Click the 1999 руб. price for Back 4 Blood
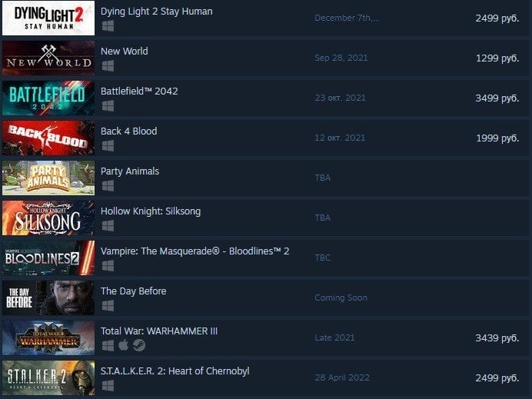532x399 pixels. click(x=497, y=138)
